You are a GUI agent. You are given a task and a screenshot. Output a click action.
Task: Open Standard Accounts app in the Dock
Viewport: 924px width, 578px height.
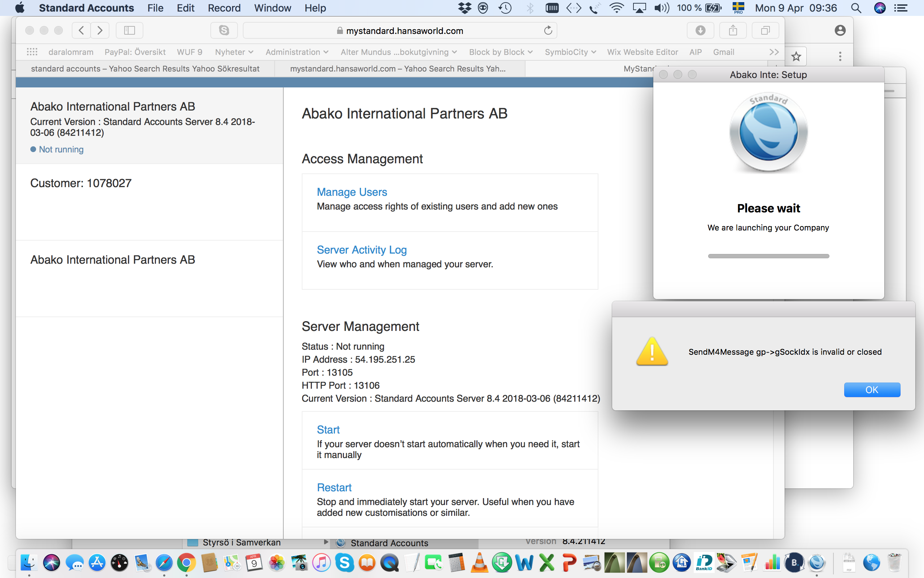click(817, 563)
